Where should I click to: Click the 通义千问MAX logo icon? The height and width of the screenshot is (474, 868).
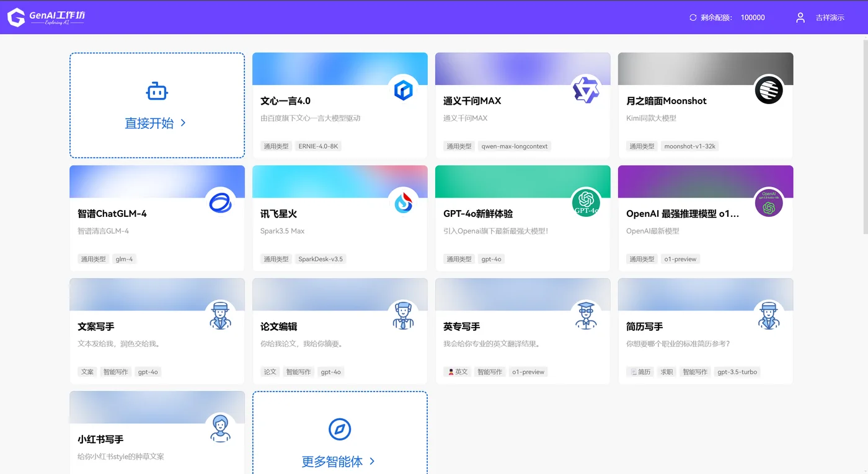click(586, 90)
